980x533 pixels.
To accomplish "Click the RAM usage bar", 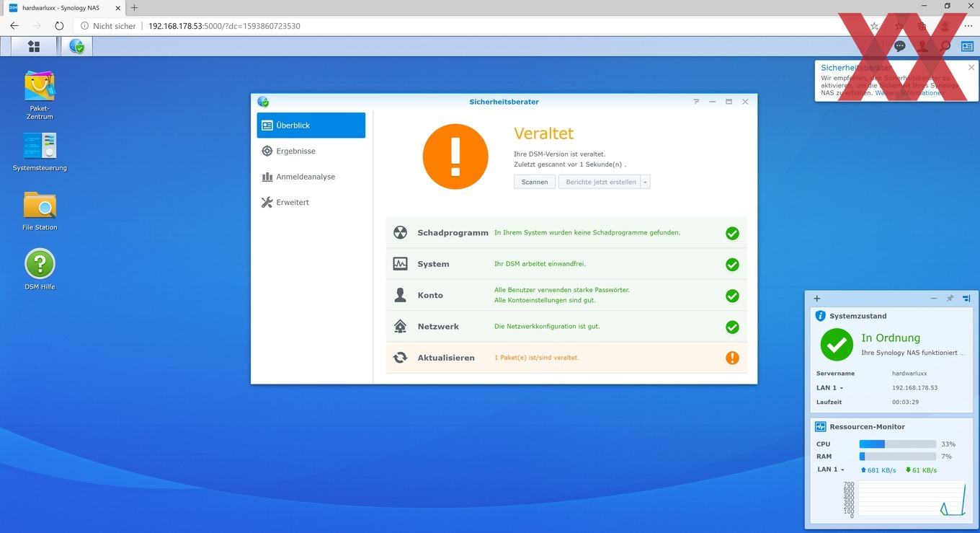I will click(897, 457).
